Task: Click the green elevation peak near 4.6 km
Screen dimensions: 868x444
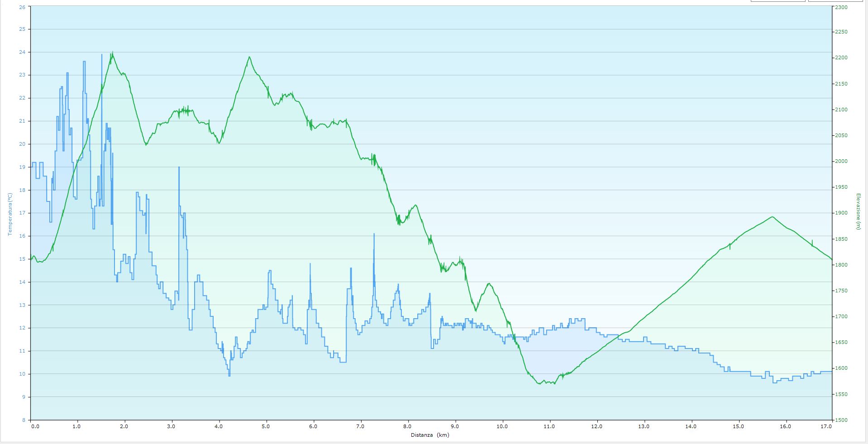Action: point(249,57)
